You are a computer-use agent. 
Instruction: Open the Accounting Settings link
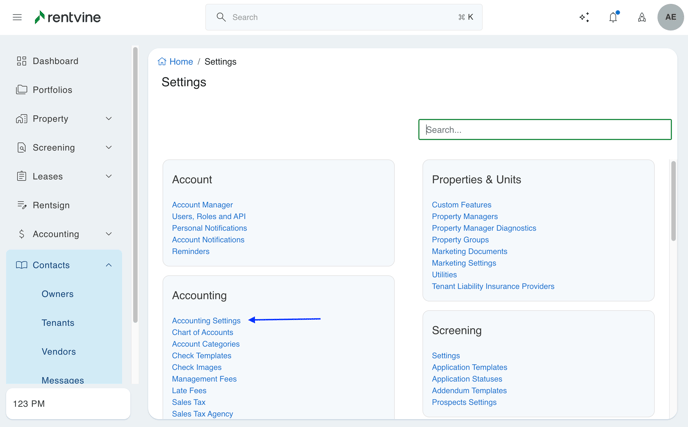[x=206, y=321]
